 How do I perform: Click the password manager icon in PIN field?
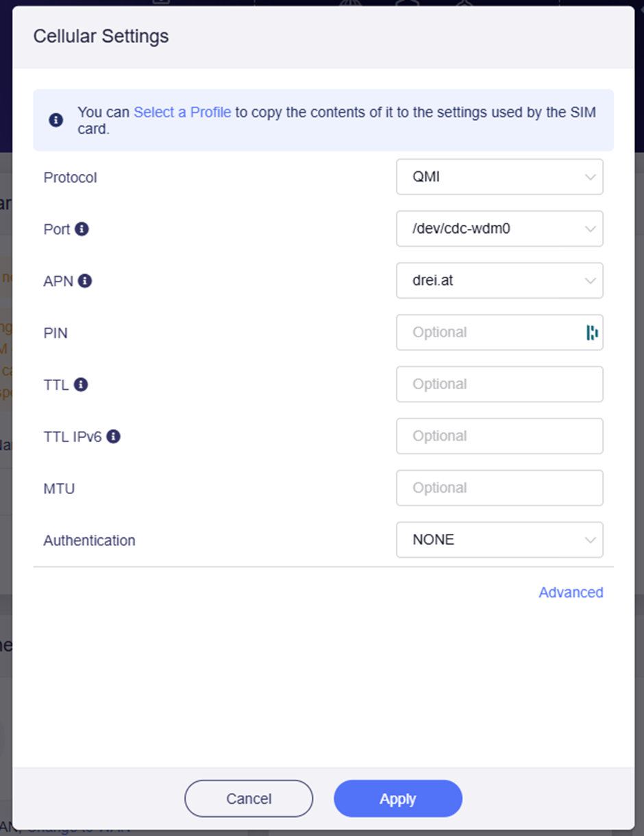click(592, 333)
